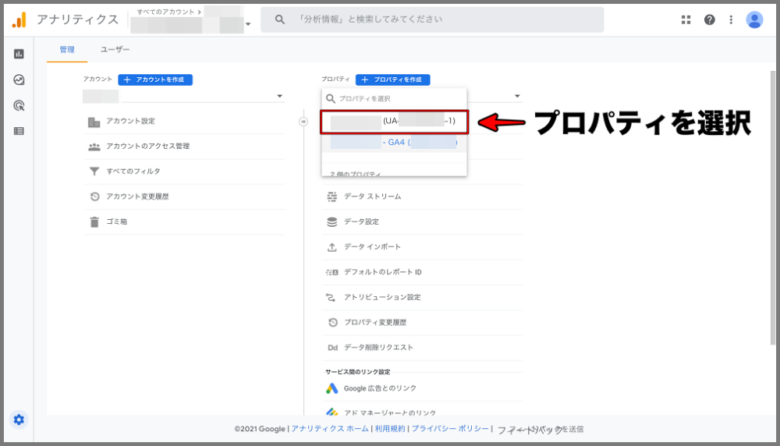
Task: Open the user account avatar
Action: point(754,20)
